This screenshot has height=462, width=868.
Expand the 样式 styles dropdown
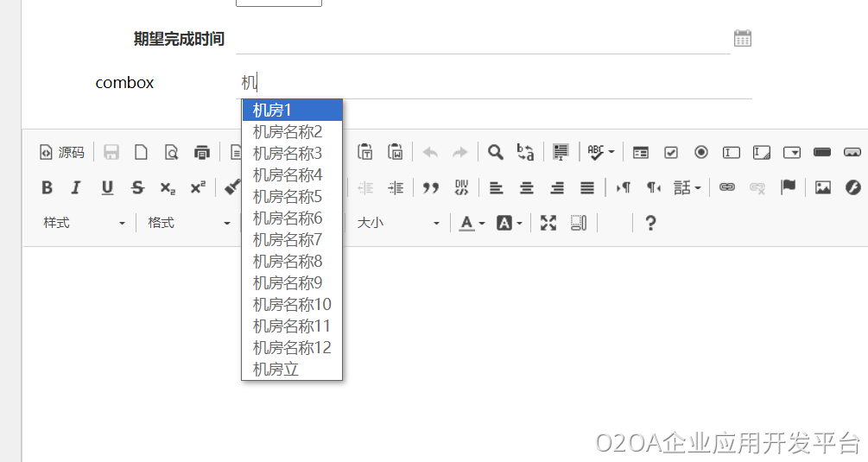coord(84,223)
